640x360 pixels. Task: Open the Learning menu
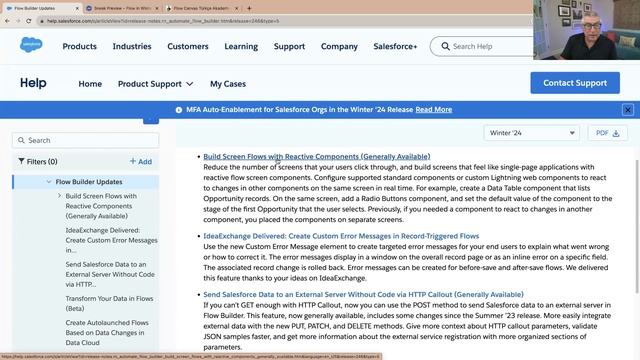coord(241,46)
